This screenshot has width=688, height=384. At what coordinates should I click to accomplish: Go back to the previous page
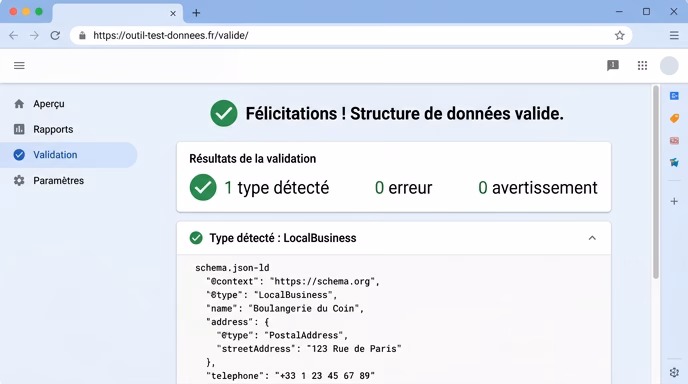[x=14, y=36]
